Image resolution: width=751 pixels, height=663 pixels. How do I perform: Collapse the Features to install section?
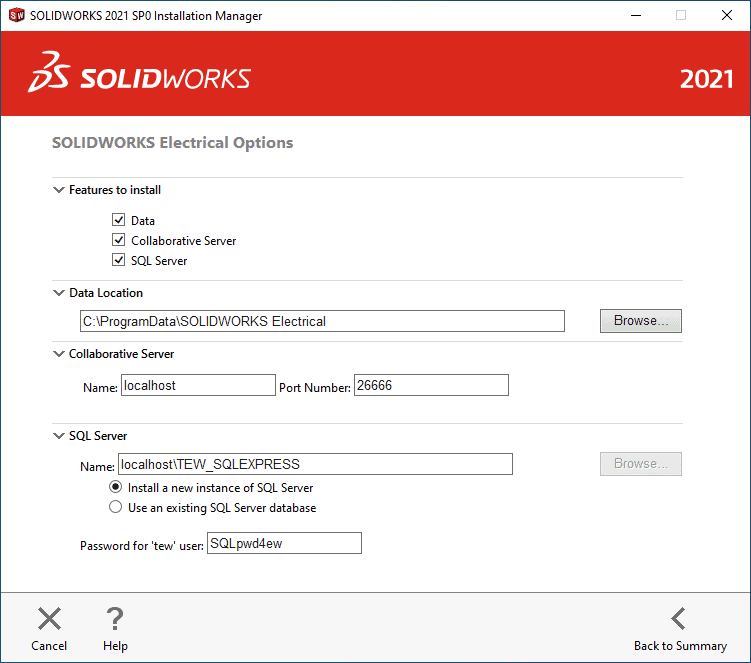pyautogui.click(x=58, y=190)
